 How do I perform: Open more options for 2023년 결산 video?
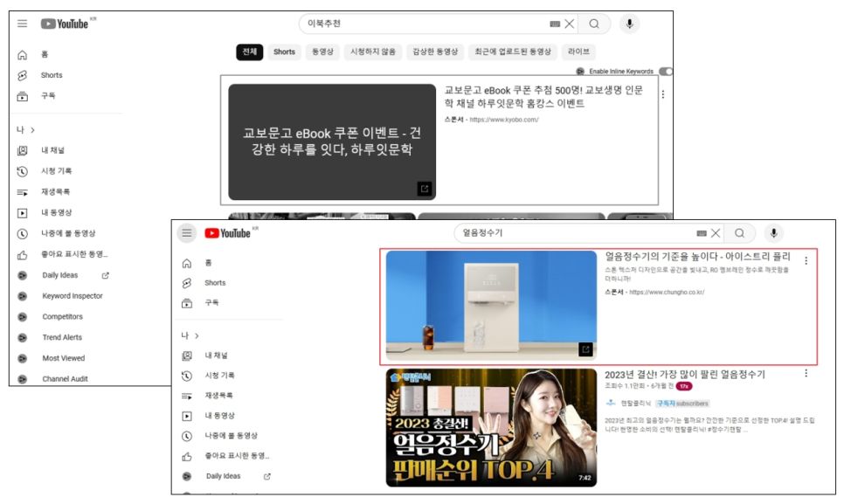[x=806, y=373]
